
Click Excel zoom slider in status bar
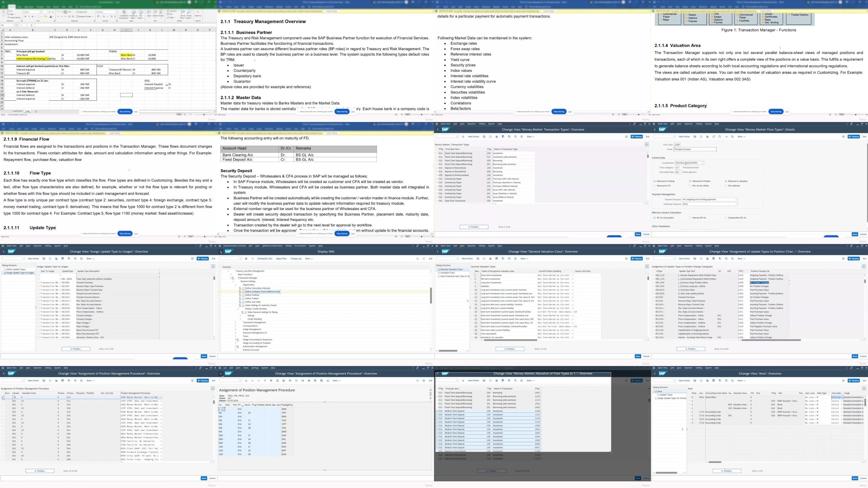[204, 115]
